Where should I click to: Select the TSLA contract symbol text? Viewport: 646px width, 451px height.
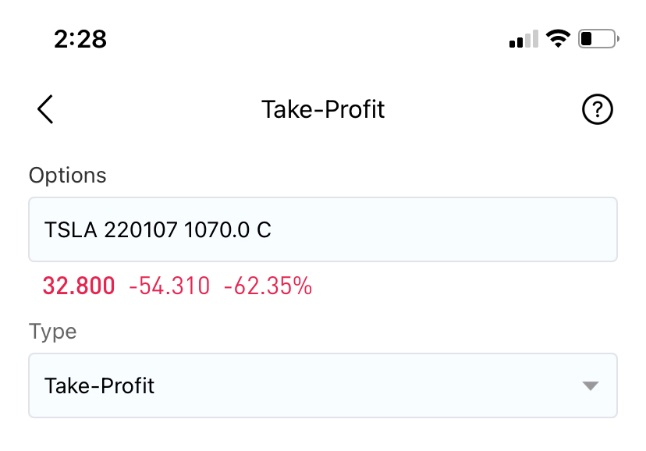(71, 229)
